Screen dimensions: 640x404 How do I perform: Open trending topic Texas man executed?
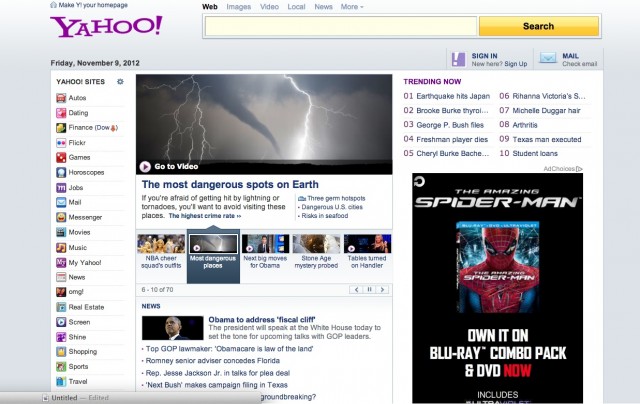(547, 140)
